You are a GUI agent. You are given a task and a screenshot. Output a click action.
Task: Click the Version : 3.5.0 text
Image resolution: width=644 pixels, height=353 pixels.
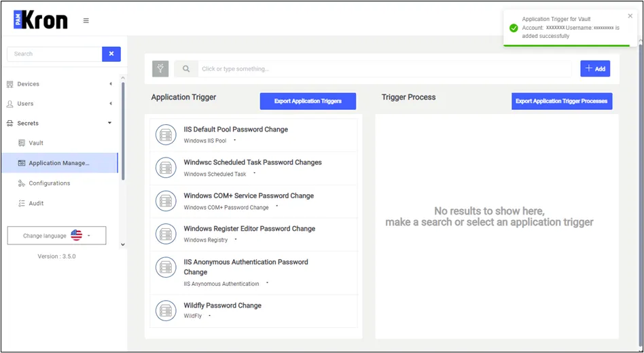[x=56, y=257]
